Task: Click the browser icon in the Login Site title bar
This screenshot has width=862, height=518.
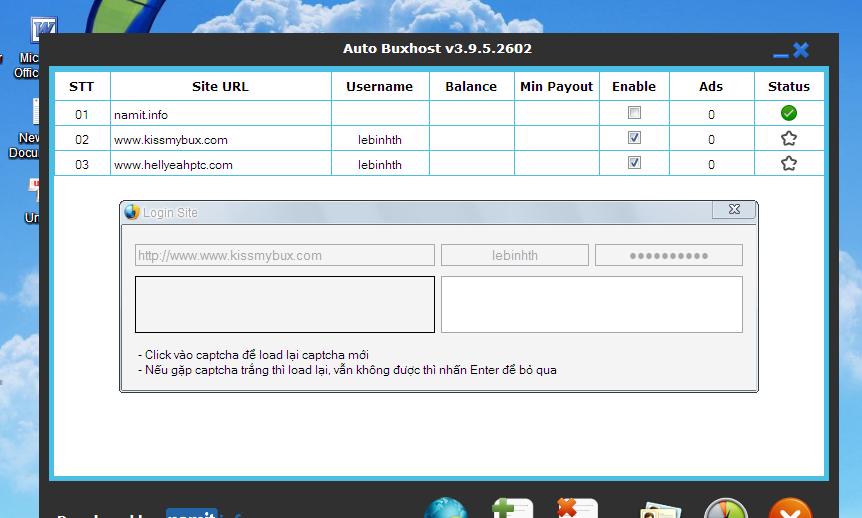Action: pyautogui.click(x=132, y=212)
